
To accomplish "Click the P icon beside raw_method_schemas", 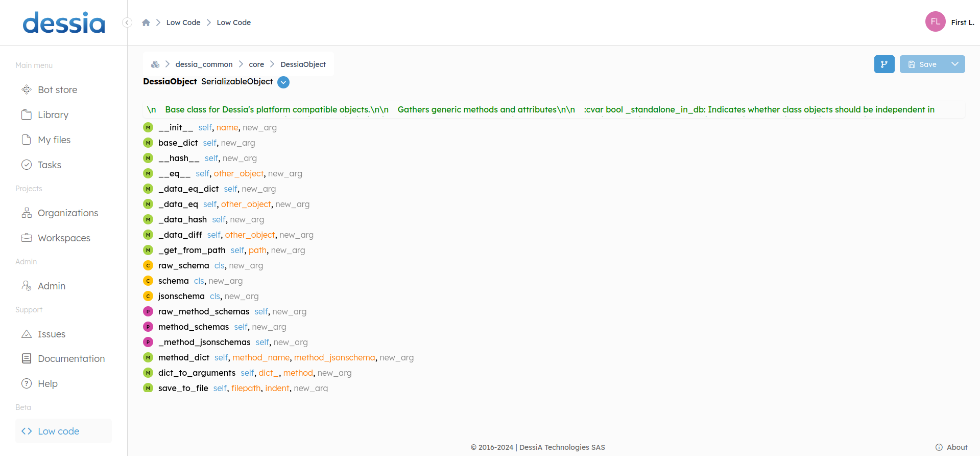I will pyautogui.click(x=148, y=311).
